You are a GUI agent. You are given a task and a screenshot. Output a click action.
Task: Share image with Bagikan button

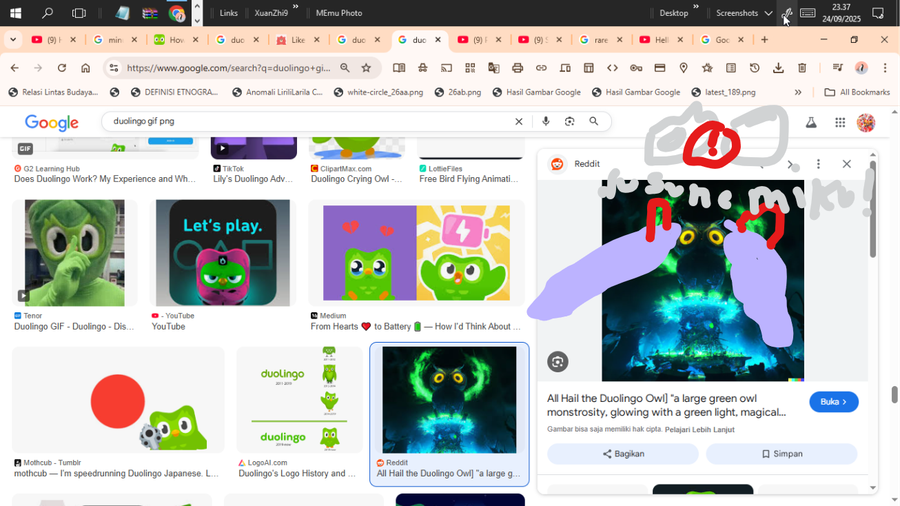coord(623,454)
